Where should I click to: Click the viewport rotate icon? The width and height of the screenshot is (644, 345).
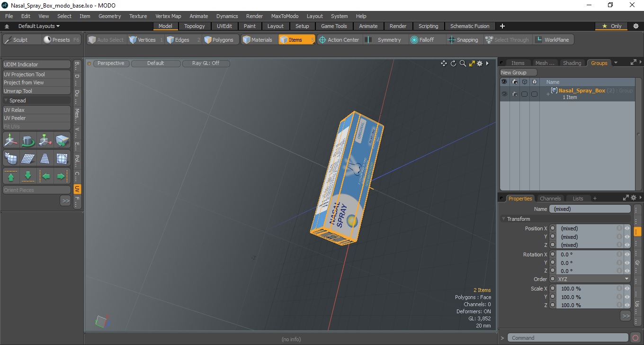tap(453, 64)
